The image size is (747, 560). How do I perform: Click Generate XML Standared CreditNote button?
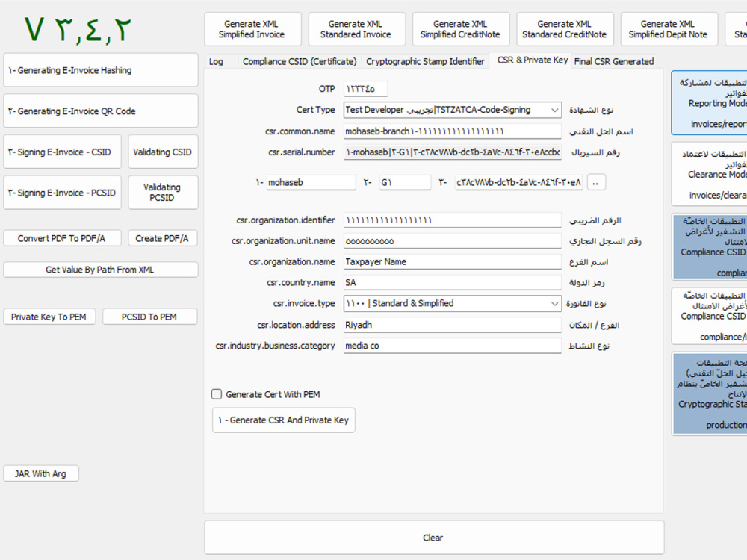565,29
